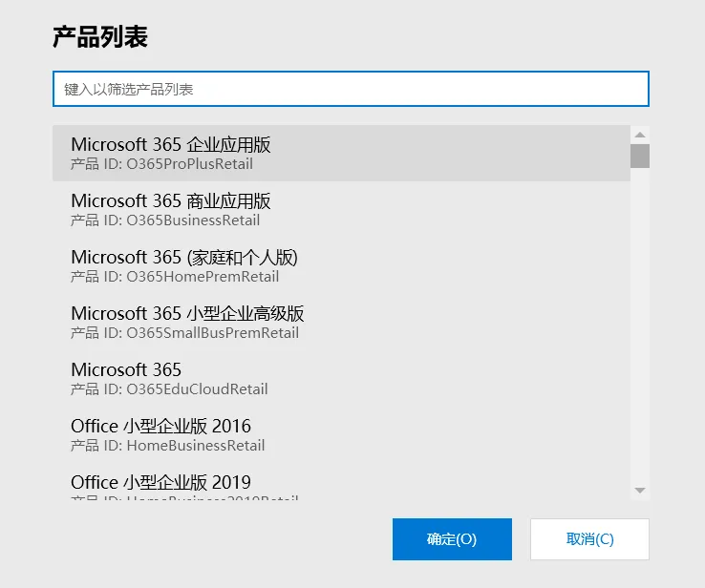
Task: Select the O365EduCloudRetail product row
Action: (x=341, y=378)
